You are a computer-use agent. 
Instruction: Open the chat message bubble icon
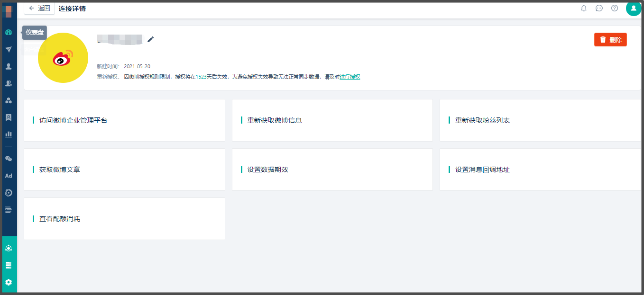pyautogui.click(x=599, y=8)
